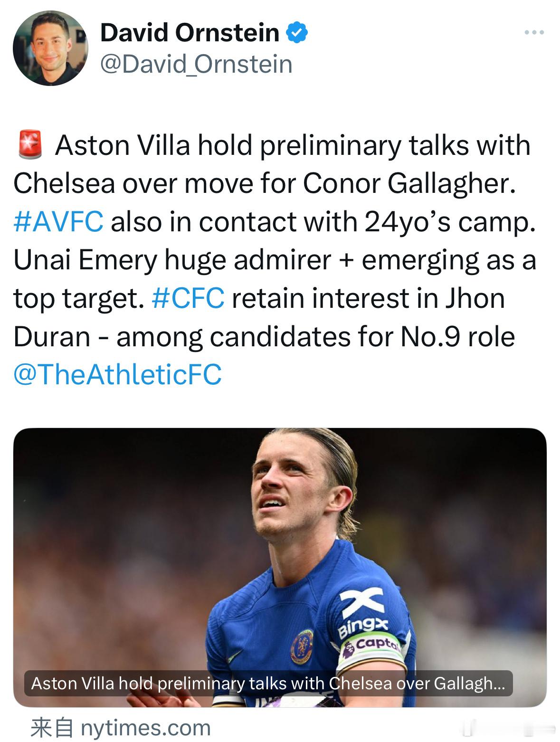The image size is (560, 742).
Task: Open the Conor Gallagher article image card
Action: (280, 568)
